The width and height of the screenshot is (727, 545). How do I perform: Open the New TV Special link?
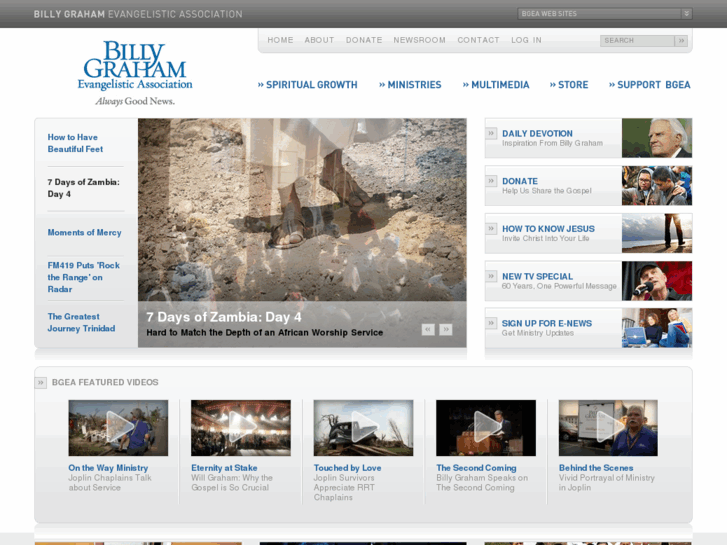(537, 276)
